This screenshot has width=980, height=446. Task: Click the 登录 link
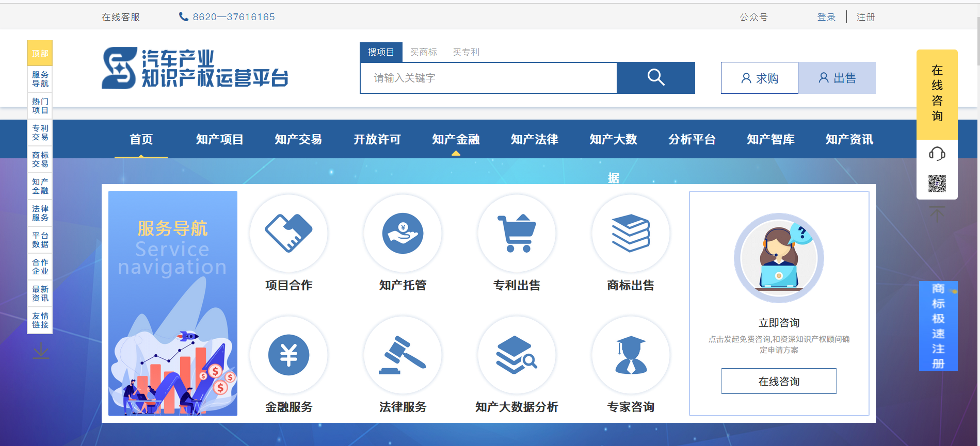pyautogui.click(x=826, y=17)
